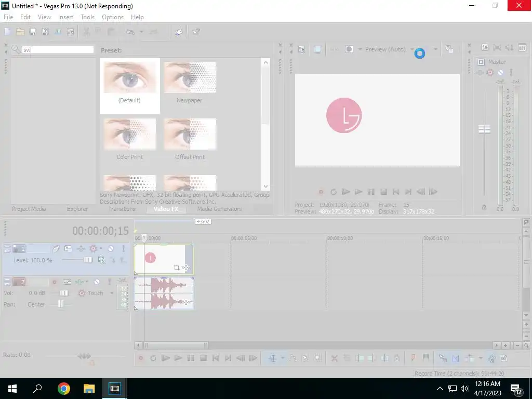Open the Touch automation mode dropdown
The width and height of the screenshot is (532, 399).
(112, 293)
